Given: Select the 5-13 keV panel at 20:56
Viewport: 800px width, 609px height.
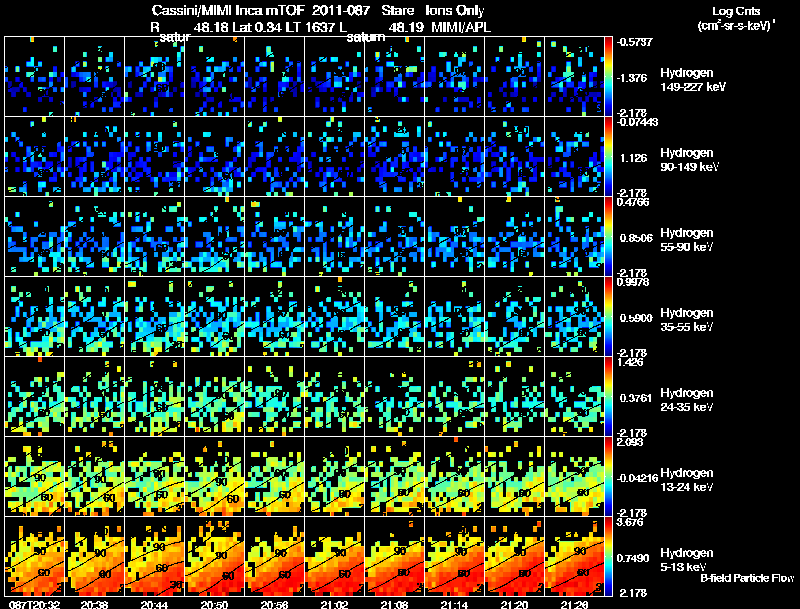Looking at the screenshot, I should [x=275, y=557].
